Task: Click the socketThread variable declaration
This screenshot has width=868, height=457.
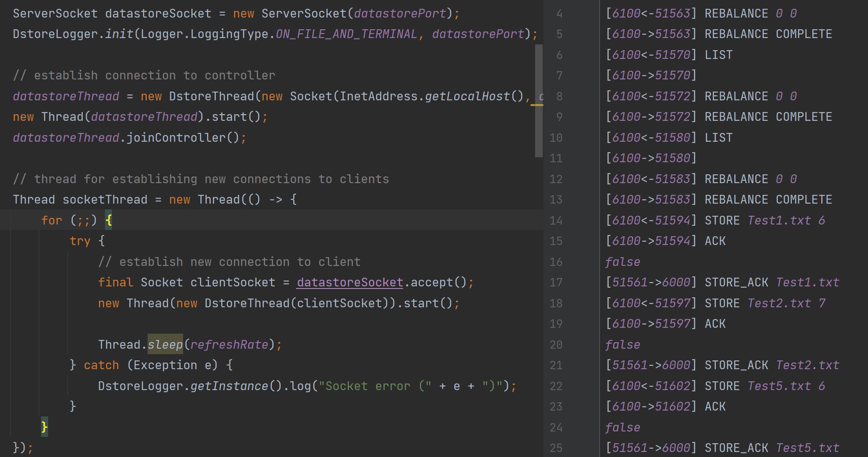Action: pyautogui.click(x=105, y=199)
